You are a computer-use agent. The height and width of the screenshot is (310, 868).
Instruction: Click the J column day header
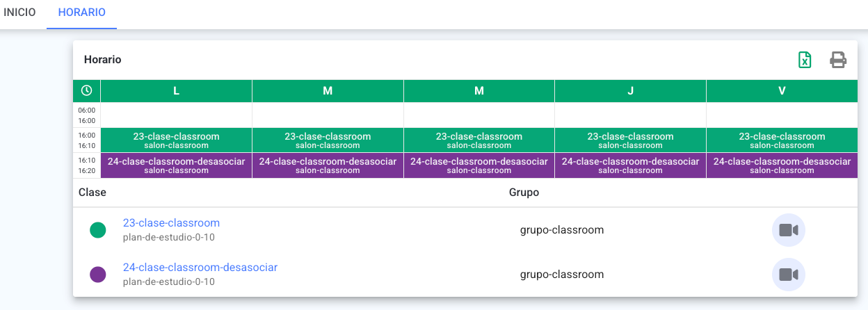[630, 90]
